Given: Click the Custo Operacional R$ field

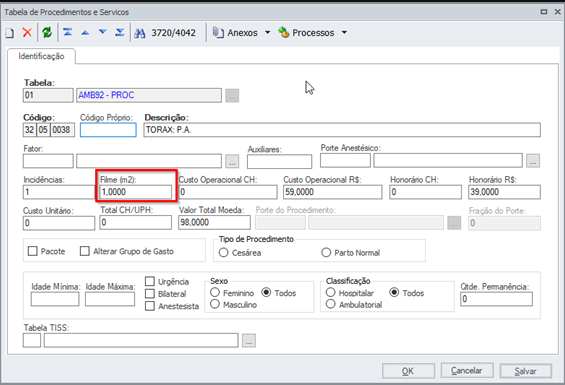Looking at the screenshot, I should (x=333, y=192).
